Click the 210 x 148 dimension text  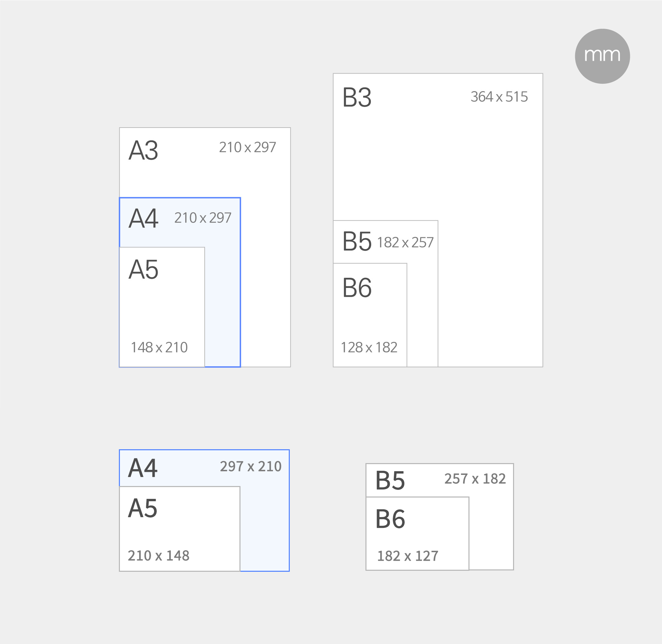tap(158, 556)
